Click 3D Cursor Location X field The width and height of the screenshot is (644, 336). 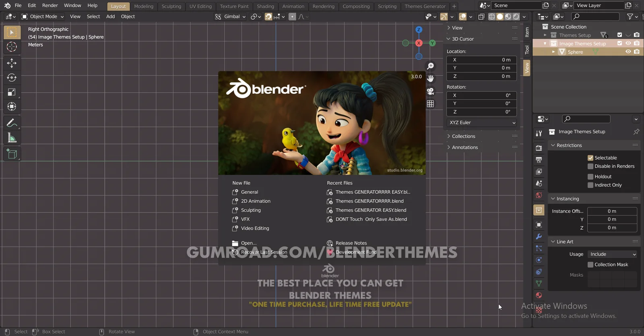click(x=482, y=60)
